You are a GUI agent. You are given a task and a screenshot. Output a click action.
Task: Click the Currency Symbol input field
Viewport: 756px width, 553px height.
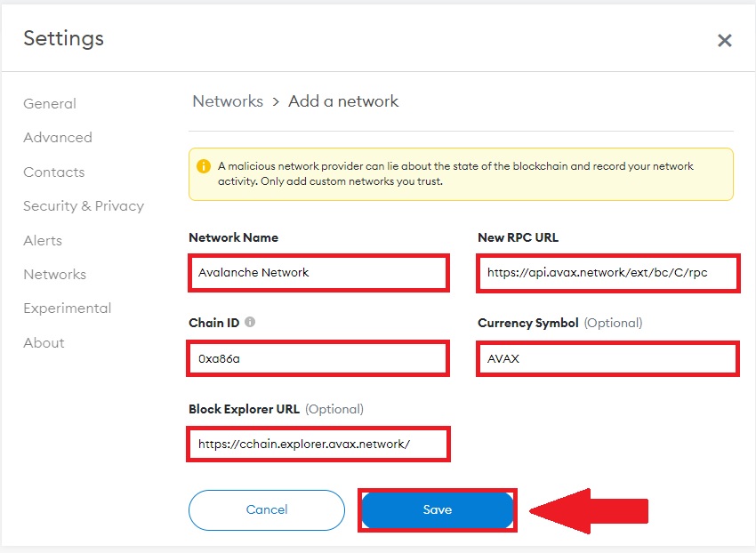(607, 358)
